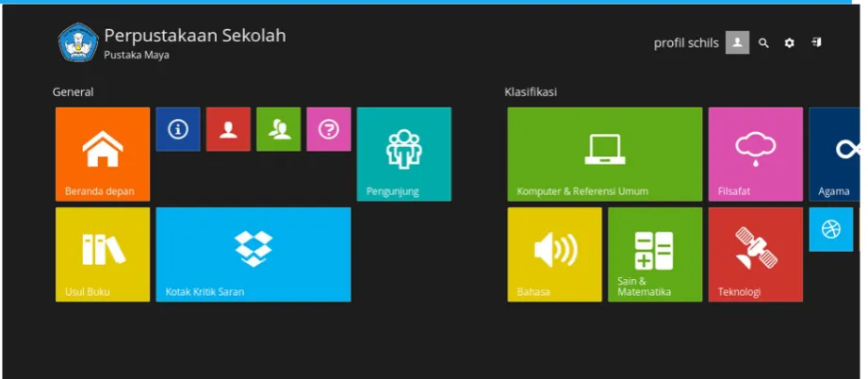Open settings via the gear icon

[790, 42]
